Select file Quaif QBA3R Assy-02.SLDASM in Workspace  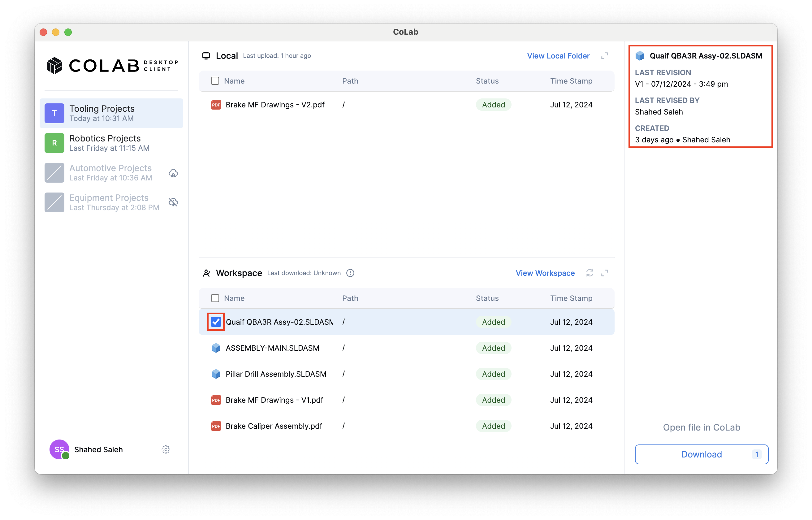[406, 322]
